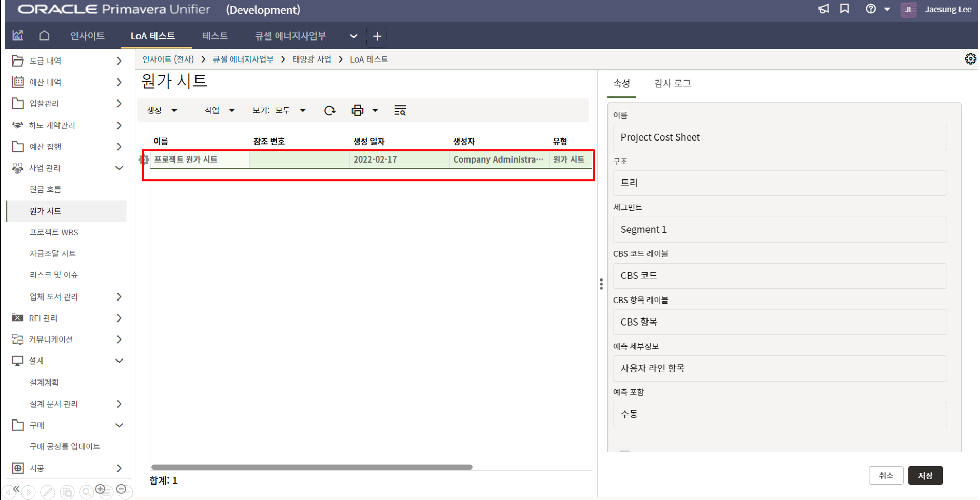Click the 이름 field containing Project Cost Sheet
Viewport: 980px width, 500px height.
tap(779, 137)
